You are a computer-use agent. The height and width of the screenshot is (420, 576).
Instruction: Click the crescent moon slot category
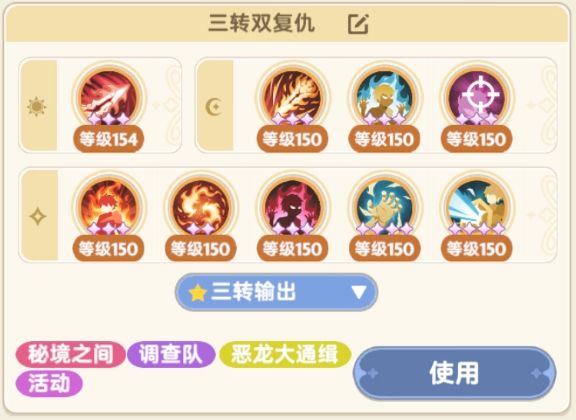click(x=213, y=107)
